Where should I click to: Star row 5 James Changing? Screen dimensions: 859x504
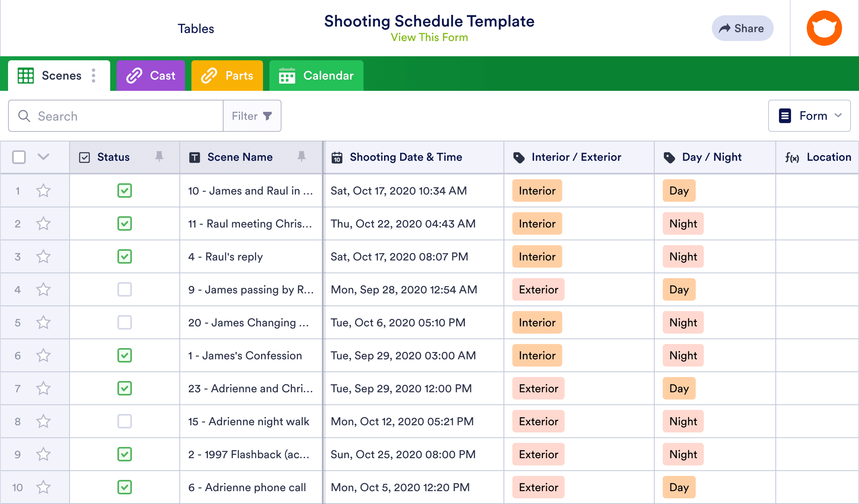click(43, 322)
